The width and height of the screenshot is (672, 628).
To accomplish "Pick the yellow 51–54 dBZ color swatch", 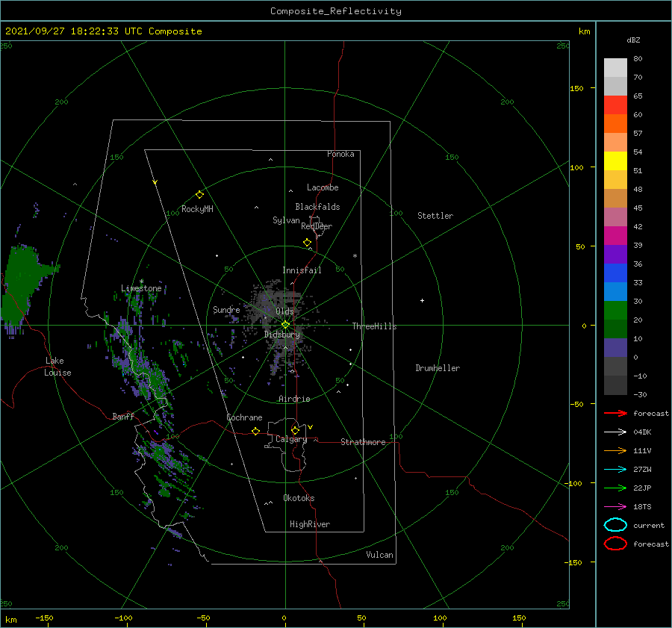I will point(615,161).
